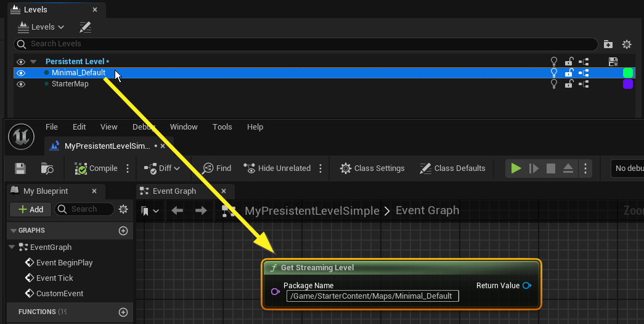
Task: Toggle StarterMap level visibility eye
Action: click(x=21, y=84)
